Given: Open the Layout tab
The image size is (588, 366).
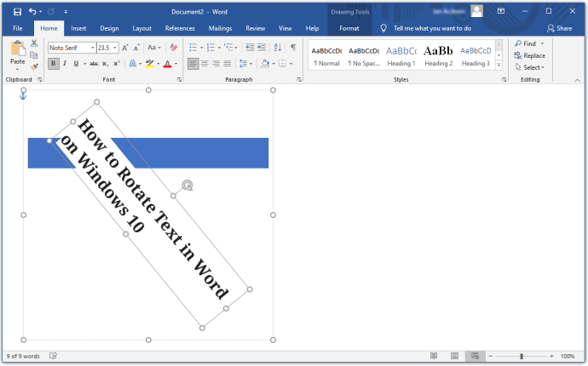Looking at the screenshot, I should 141,28.
